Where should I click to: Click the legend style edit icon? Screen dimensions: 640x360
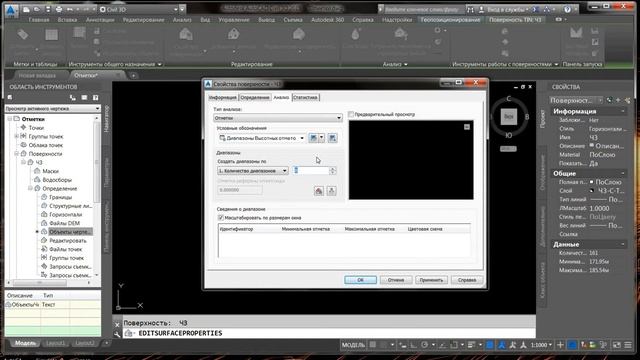tap(313, 138)
